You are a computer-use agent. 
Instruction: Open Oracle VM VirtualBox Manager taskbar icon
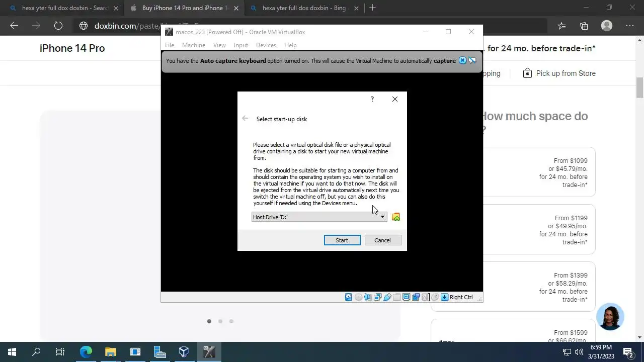[184, 352]
